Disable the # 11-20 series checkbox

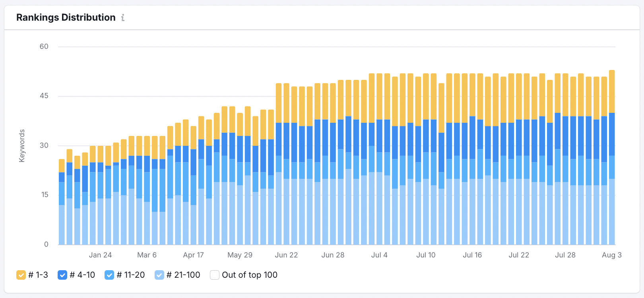[x=109, y=275]
